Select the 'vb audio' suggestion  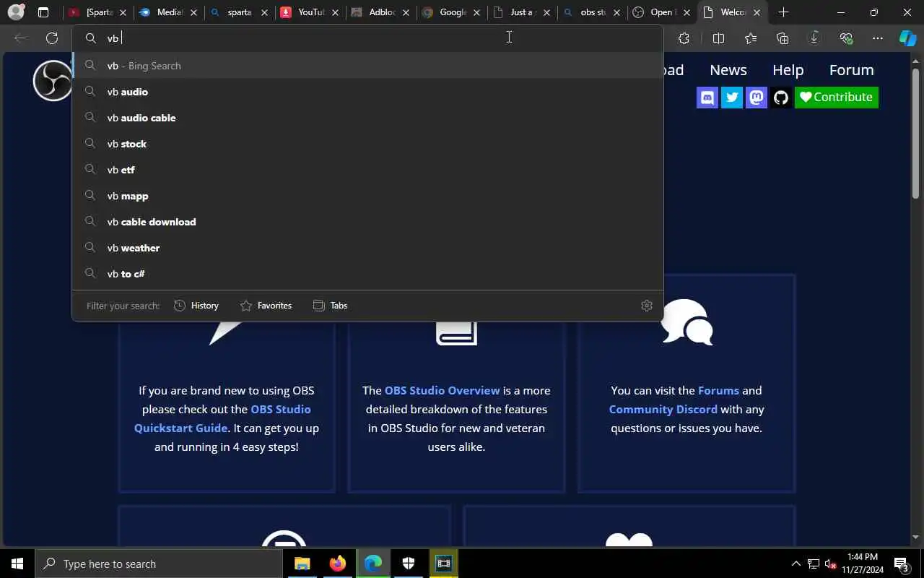point(368,92)
